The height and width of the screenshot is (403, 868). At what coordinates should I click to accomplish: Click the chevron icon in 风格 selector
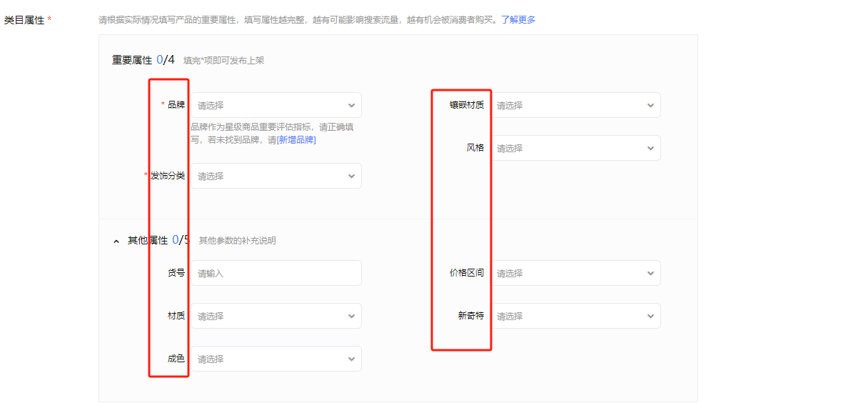[x=650, y=149]
